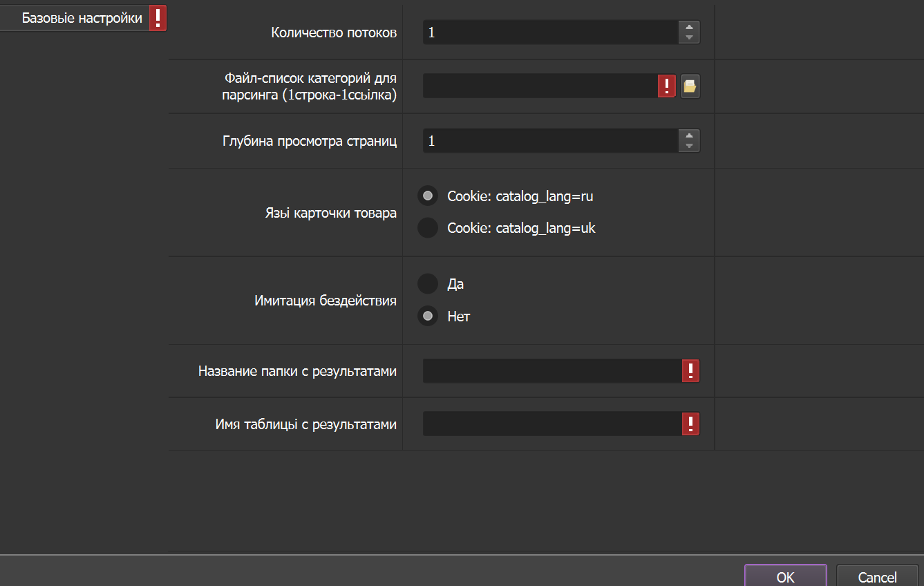Screen dimensions: 924x586
Task: Click the Имитация бездействия label
Action: tap(326, 301)
